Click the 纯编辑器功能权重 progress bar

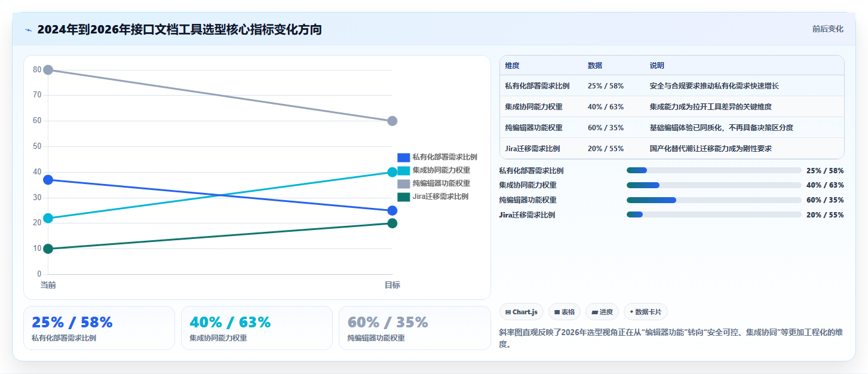tap(714, 200)
